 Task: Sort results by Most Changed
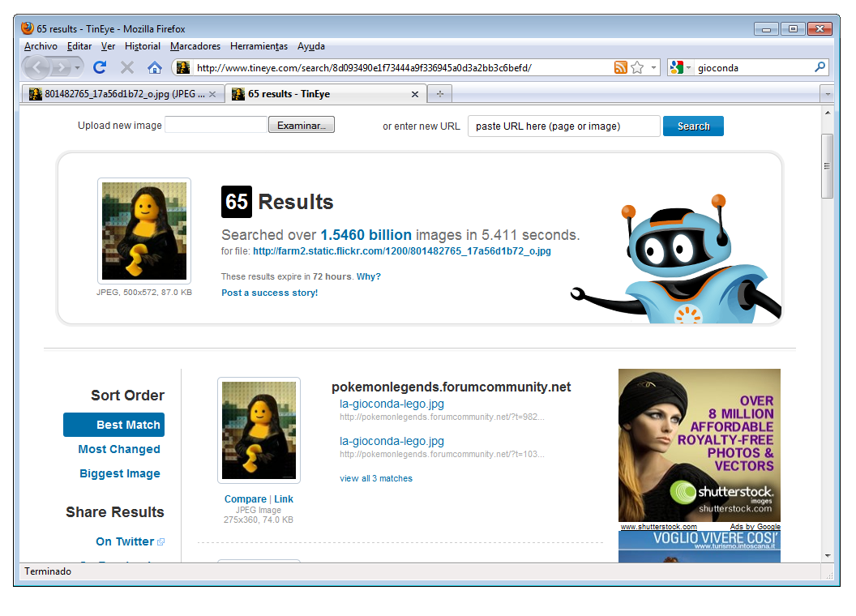(119, 449)
